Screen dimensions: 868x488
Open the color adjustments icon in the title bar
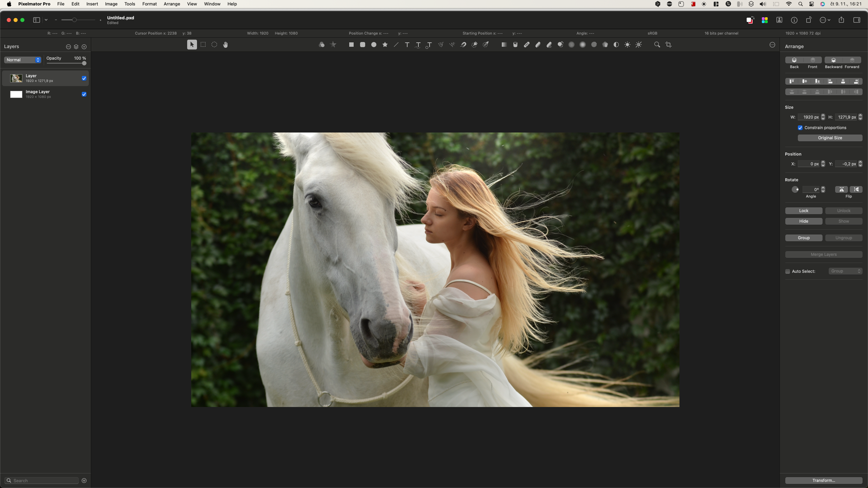click(765, 20)
